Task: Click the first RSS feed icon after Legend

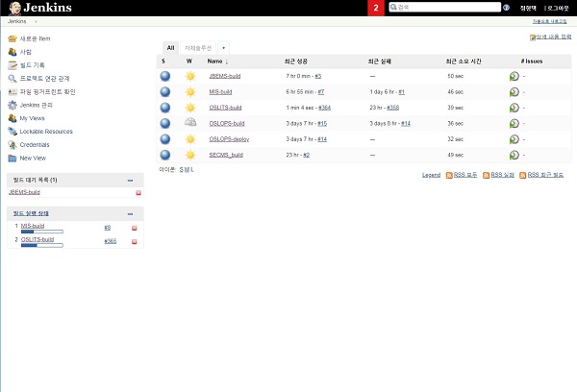Action: [449, 175]
